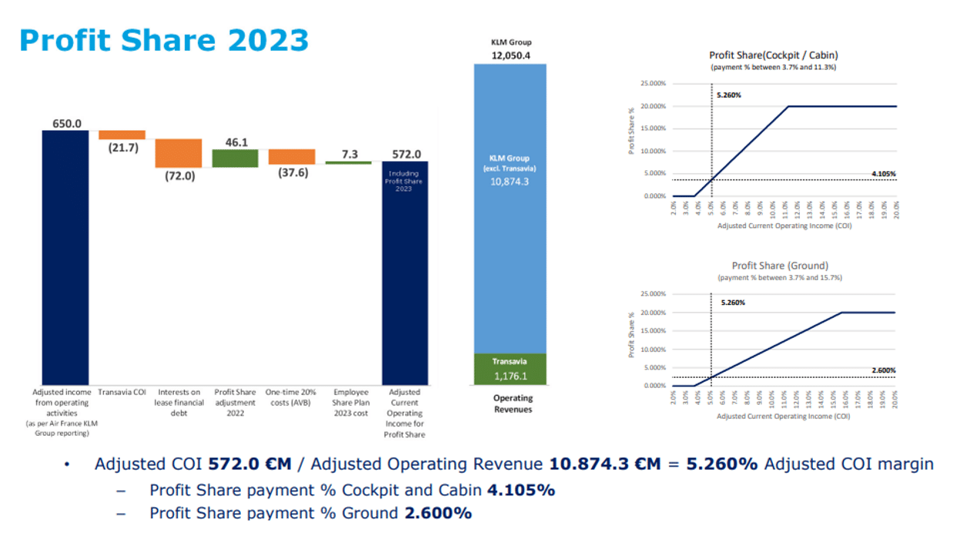
Task: Click 'payment % between 3.7% and 15.7%' subtitle
Action: click(781, 277)
